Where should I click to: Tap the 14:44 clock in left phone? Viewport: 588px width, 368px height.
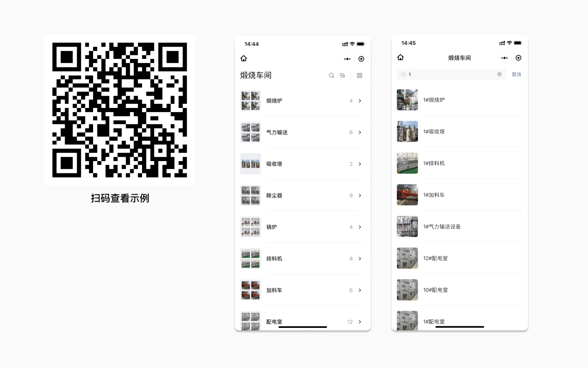pyautogui.click(x=252, y=44)
